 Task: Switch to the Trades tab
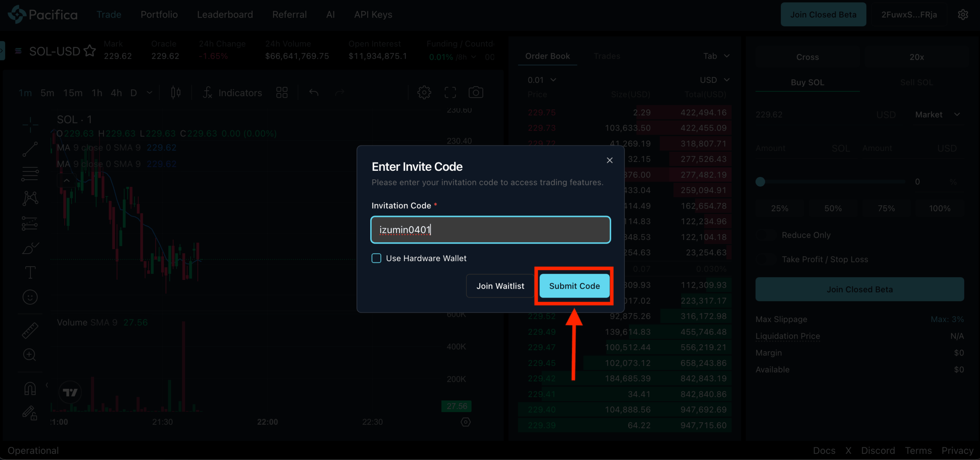606,56
